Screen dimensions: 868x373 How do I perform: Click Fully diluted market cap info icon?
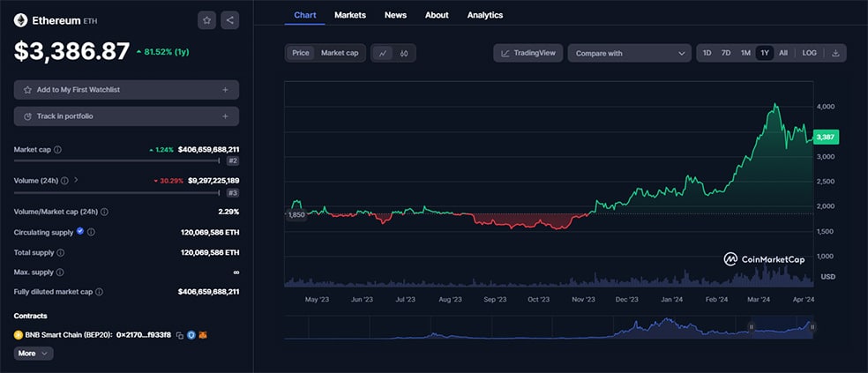[x=99, y=292]
